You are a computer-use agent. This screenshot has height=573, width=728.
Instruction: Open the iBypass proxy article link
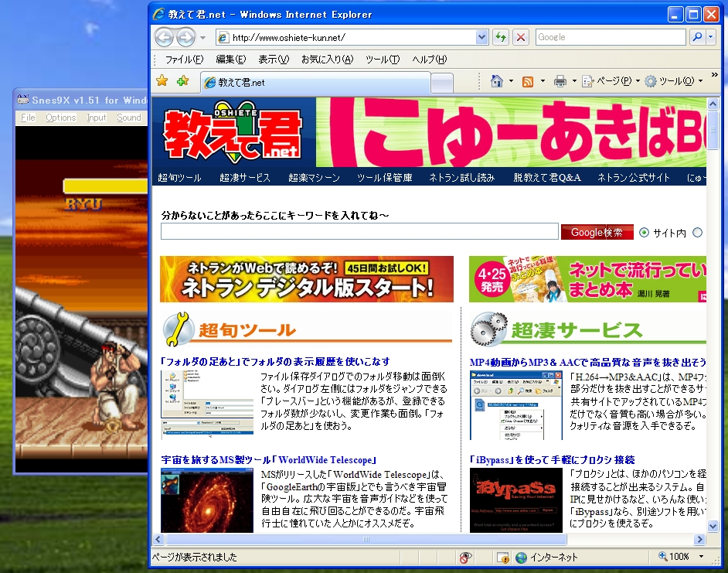pyautogui.click(x=552, y=460)
